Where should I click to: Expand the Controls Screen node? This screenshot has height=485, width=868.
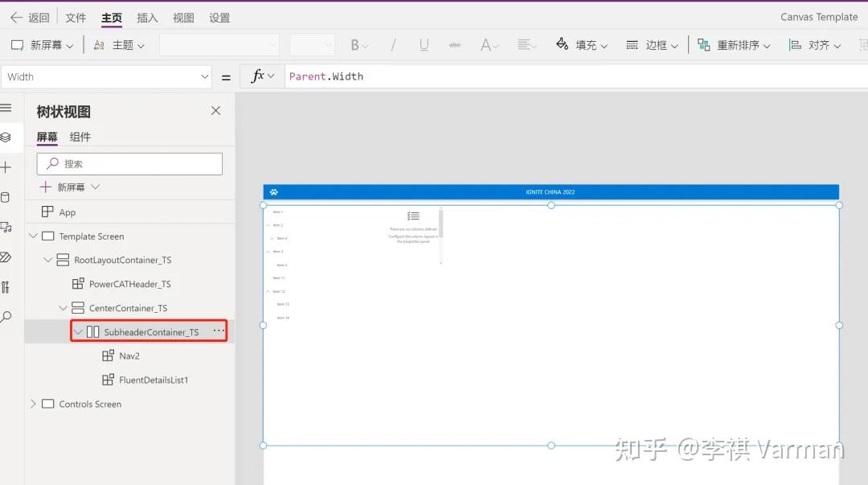[33, 404]
